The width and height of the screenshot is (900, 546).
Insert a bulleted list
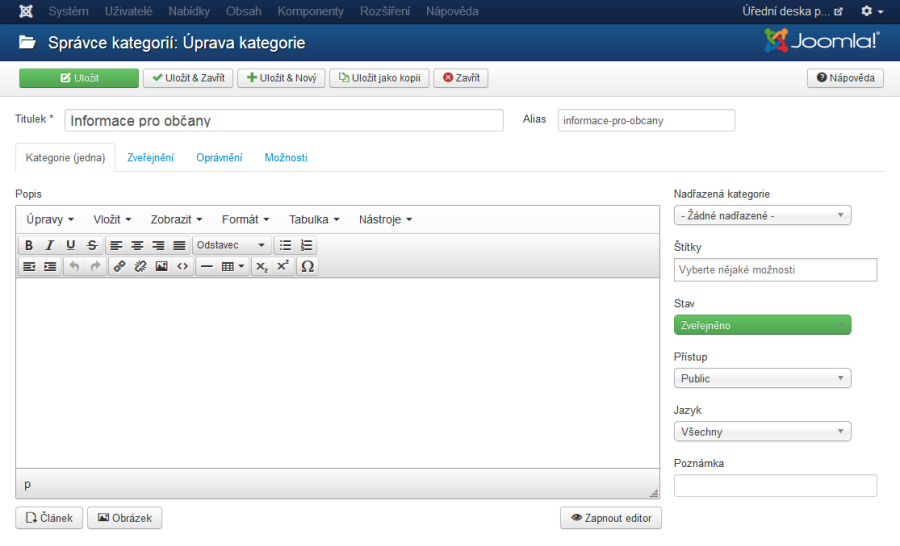point(285,246)
